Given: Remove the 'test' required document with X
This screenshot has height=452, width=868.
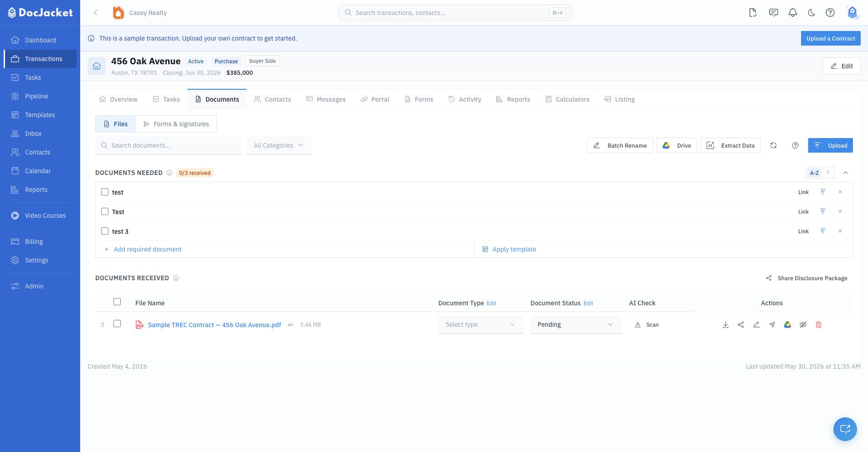Looking at the screenshot, I should pyautogui.click(x=840, y=192).
